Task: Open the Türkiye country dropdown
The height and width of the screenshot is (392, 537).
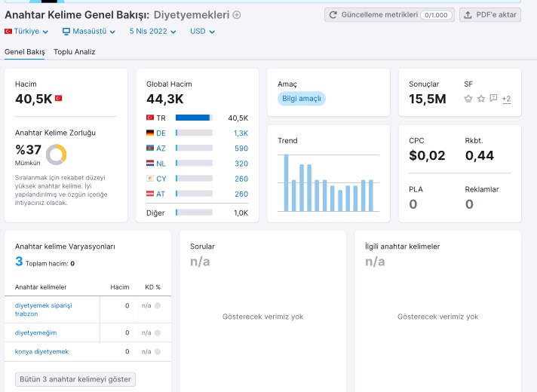Action: click(26, 32)
